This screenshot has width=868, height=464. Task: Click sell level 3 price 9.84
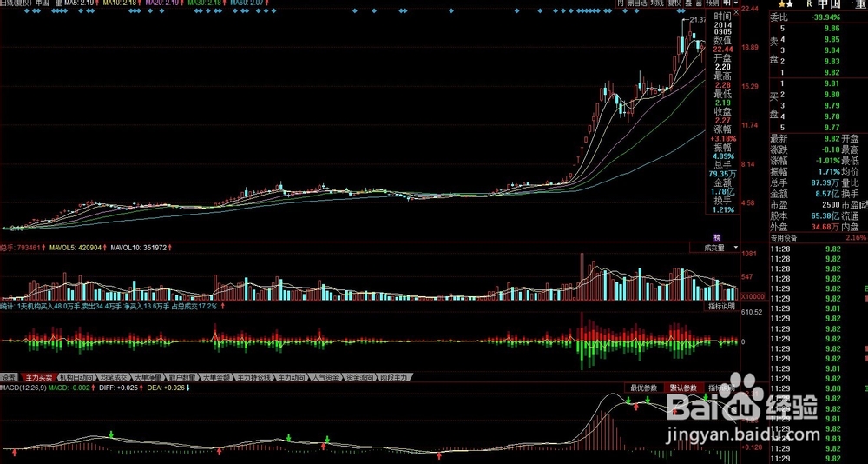[832, 50]
